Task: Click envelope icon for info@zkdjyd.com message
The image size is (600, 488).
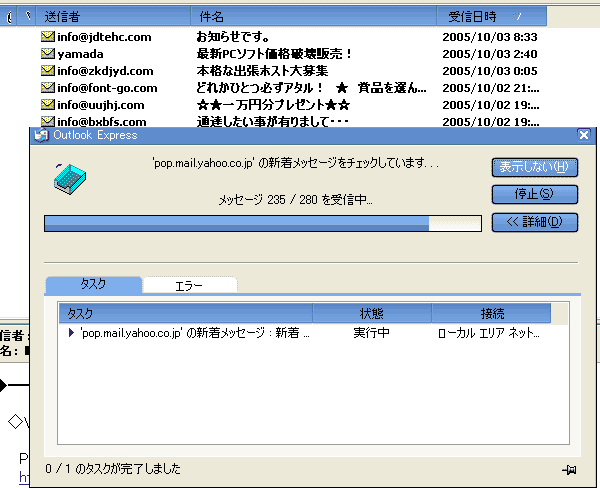Action: [x=48, y=70]
